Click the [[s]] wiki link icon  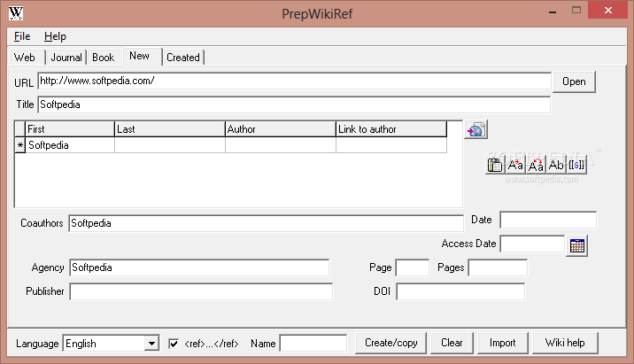576,165
